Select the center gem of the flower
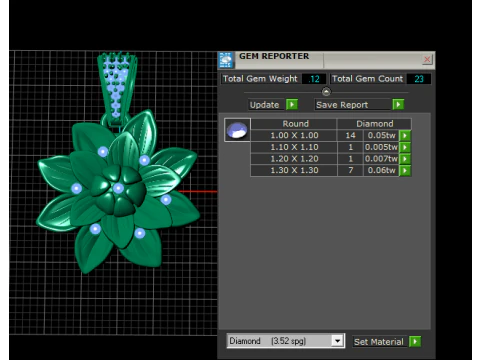This screenshot has height=360, width=480. pos(118,188)
